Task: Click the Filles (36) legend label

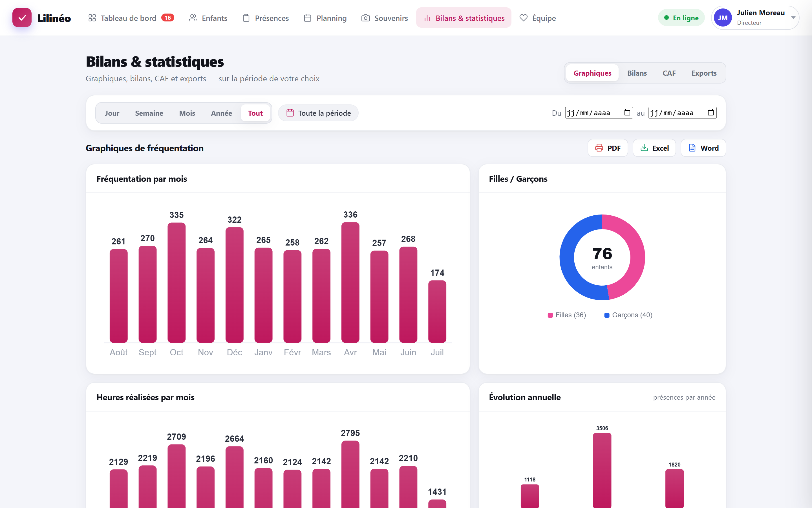Action: [571, 315]
